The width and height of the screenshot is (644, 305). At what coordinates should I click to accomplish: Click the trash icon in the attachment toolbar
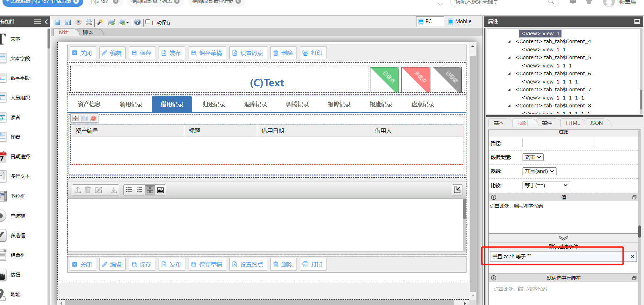tap(88, 190)
